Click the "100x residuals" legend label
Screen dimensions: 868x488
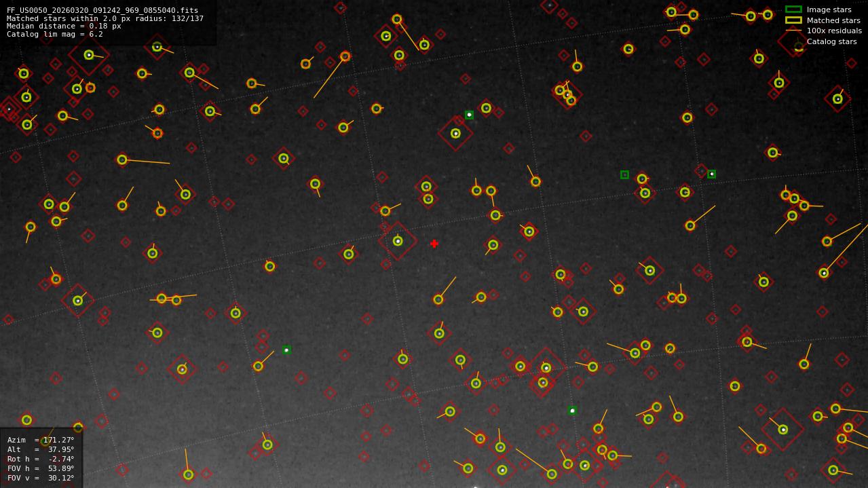(x=834, y=31)
